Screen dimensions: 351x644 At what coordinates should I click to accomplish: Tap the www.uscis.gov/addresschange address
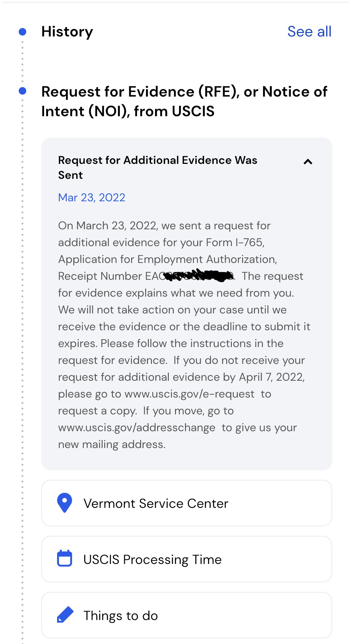tap(137, 428)
